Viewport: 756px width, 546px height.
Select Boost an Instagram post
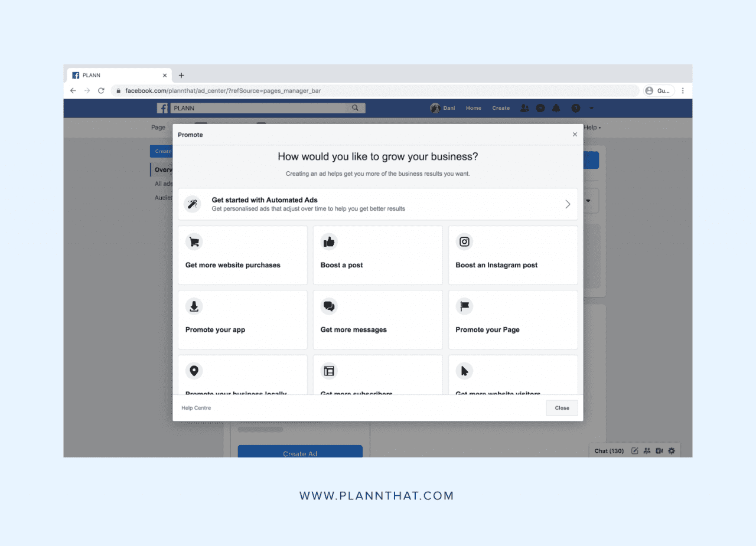513,255
